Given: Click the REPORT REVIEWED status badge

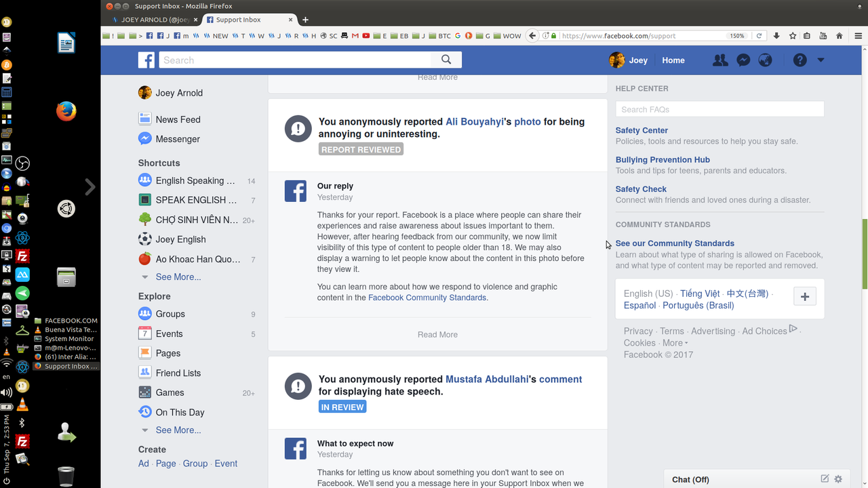Looking at the screenshot, I should point(361,149).
